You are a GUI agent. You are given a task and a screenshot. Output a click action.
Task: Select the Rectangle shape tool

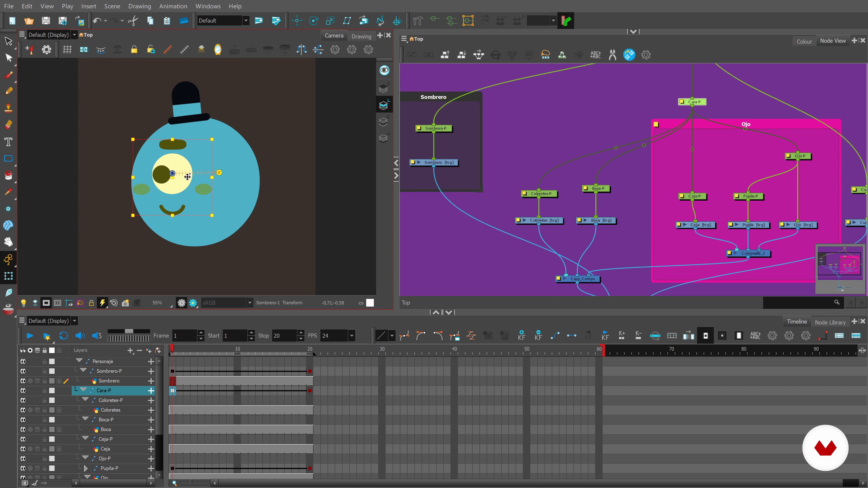[8, 159]
